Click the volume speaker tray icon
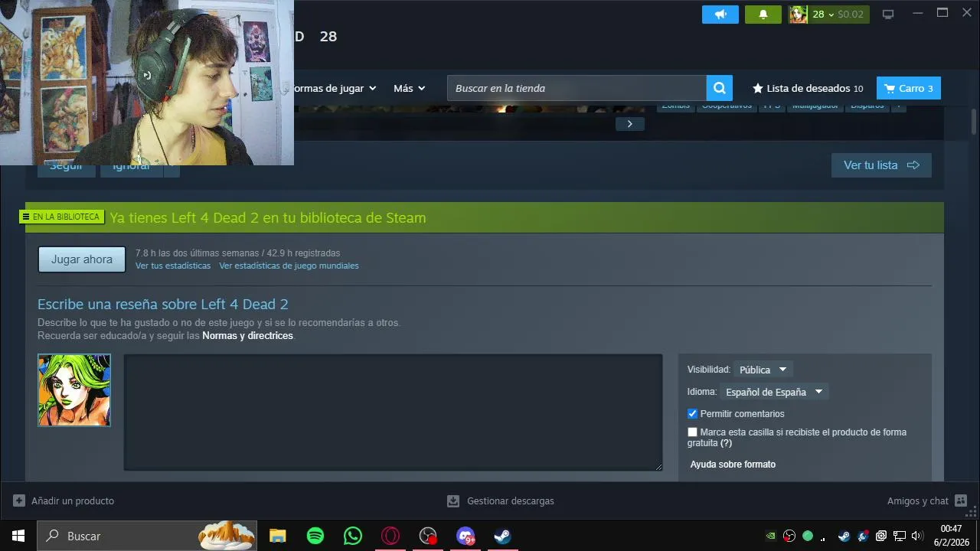Image resolution: width=980 pixels, height=551 pixels. (x=917, y=536)
